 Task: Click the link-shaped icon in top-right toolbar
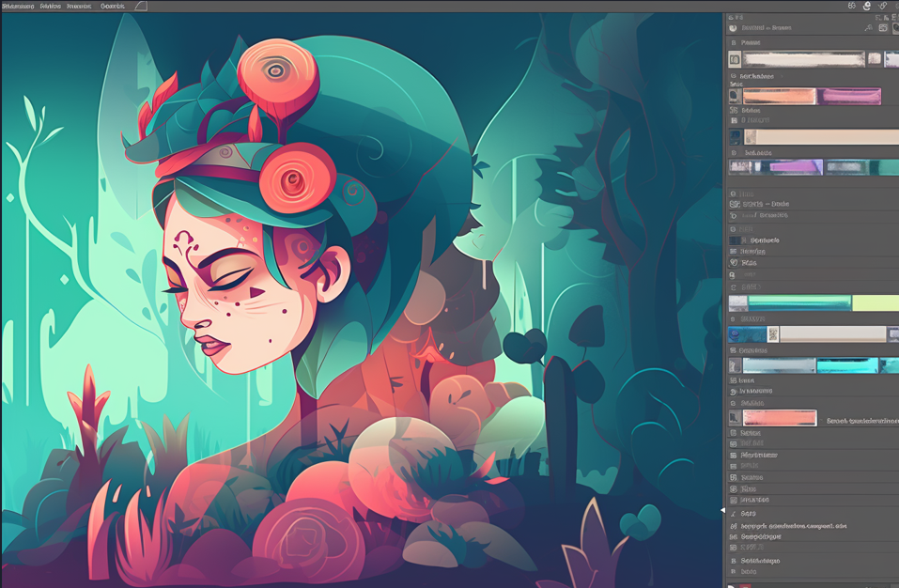[x=882, y=6]
